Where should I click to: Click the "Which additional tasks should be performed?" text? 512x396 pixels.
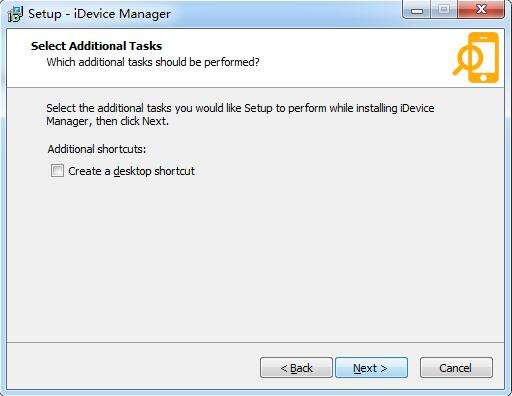pyautogui.click(x=153, y=62)
